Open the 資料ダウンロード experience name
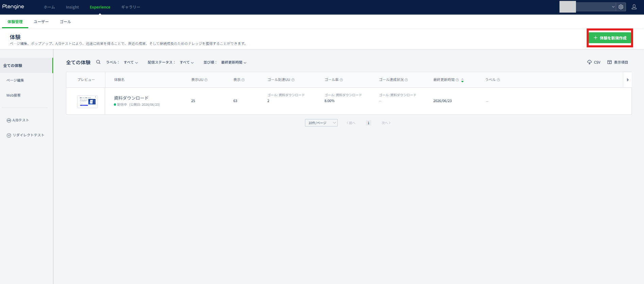The height and width of the screenshot is (284, 644). 131,98
